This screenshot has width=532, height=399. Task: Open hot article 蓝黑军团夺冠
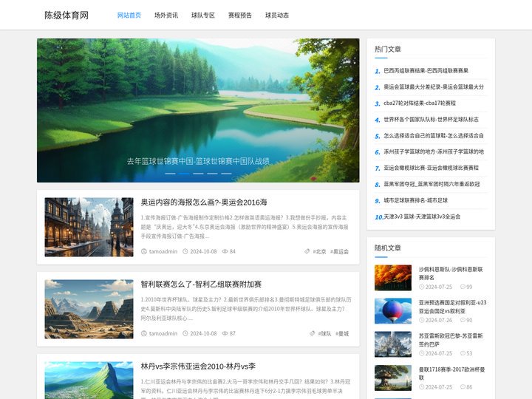click(432, 184)
